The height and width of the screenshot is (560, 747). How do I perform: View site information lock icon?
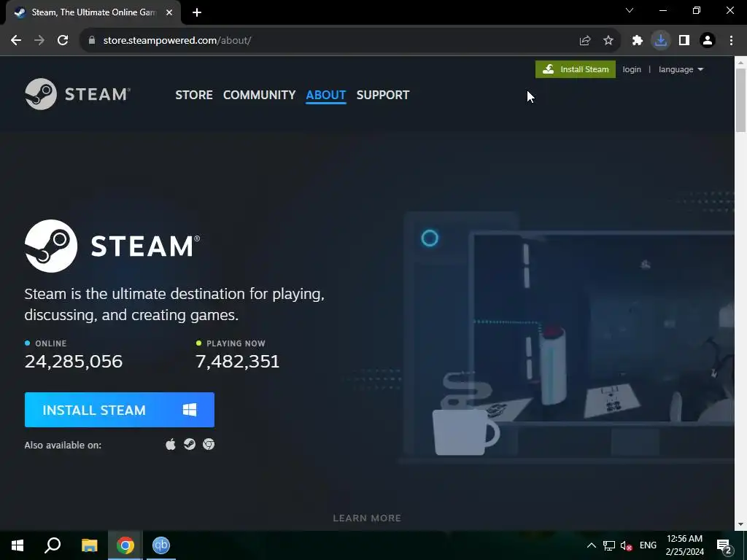click(x=92, y=41)
